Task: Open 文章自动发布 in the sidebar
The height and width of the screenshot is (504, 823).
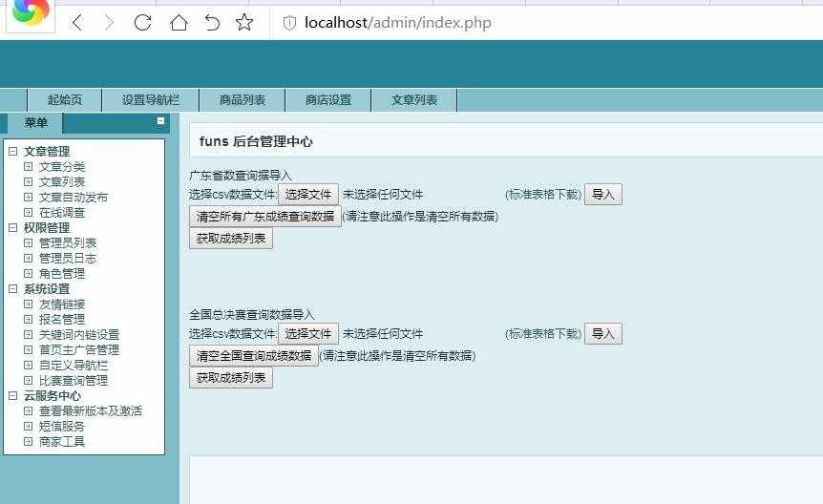Action: click(x=74, y=198)
